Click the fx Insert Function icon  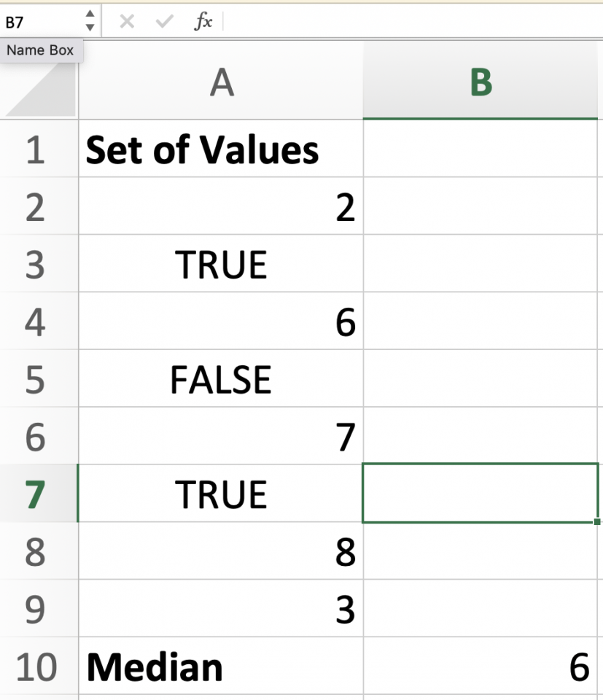204,21
